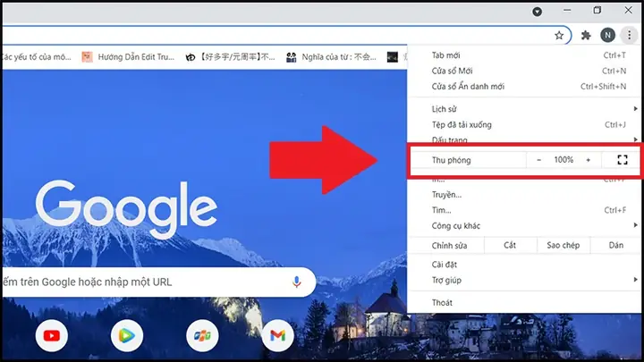Open the Gmail shortcut
The image size is (644, 362).
[x=277, y=336]
